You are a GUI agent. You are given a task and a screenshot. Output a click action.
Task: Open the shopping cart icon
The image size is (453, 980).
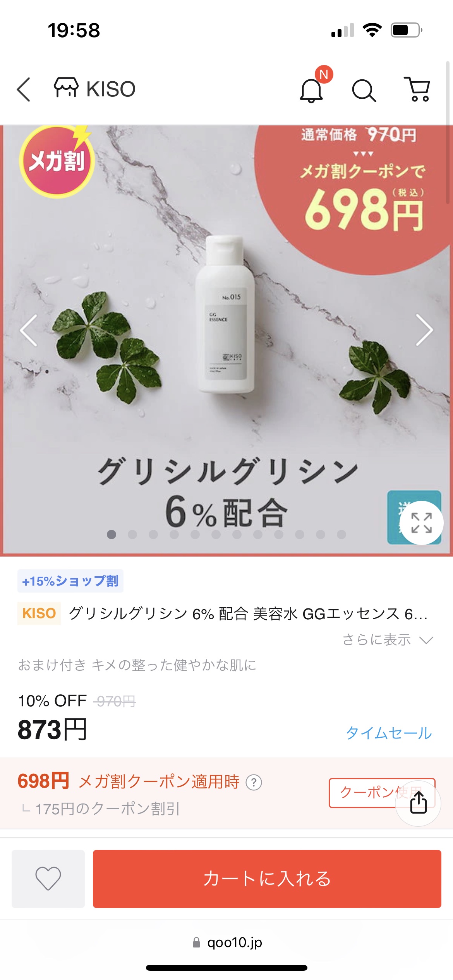417,89
